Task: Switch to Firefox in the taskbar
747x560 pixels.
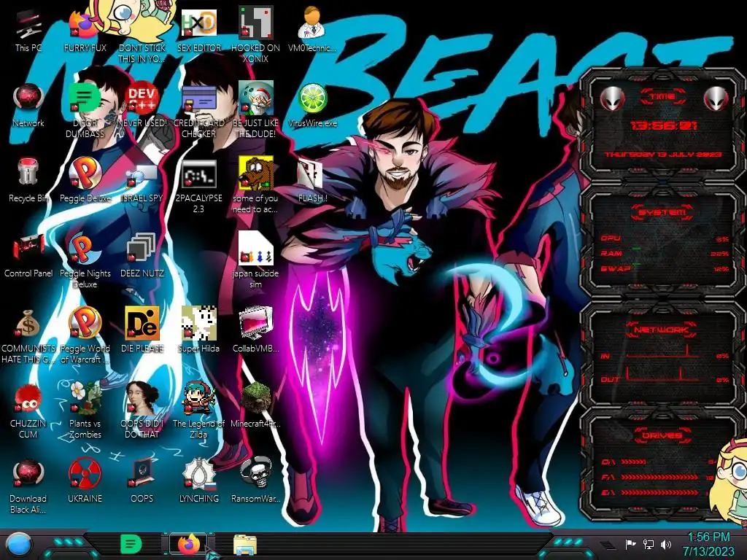Action: tap(189, 544)
